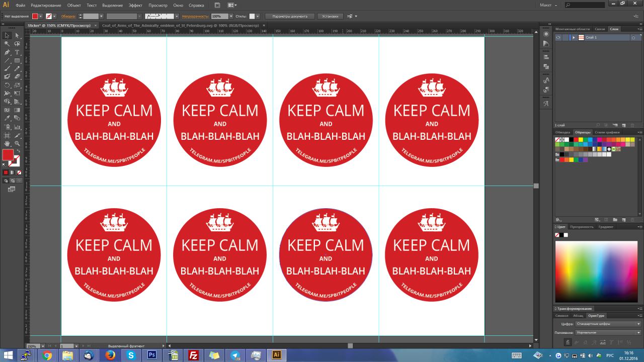Open the opacity 100% dropdown
This screenshot has height=362, width=644.
pyautogui.click(x=231, y=17)
